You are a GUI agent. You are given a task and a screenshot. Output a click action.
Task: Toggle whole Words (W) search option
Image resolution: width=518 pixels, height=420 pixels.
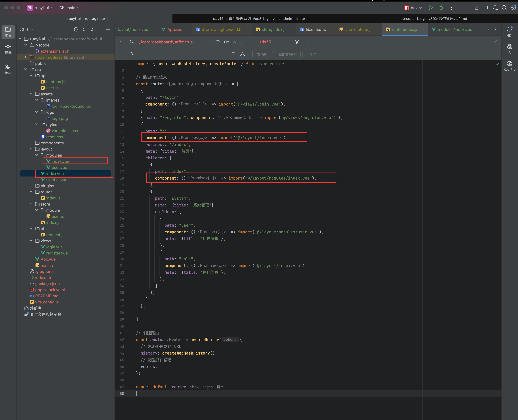pos(234,42)
